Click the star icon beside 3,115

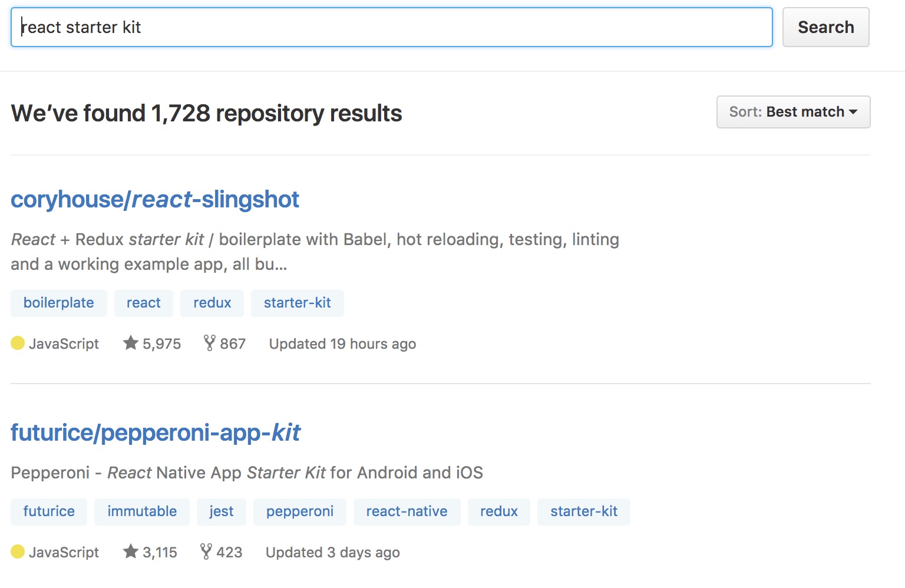pos(130,551)
